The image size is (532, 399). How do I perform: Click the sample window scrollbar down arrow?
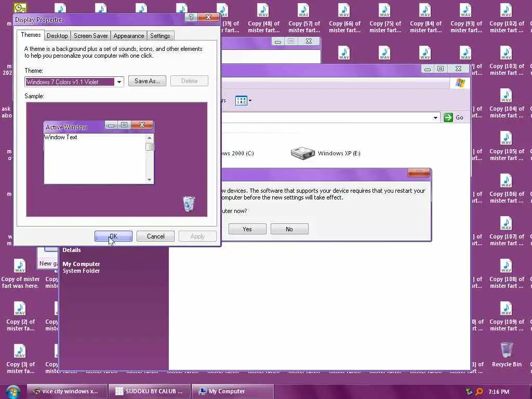click(149, 180)
